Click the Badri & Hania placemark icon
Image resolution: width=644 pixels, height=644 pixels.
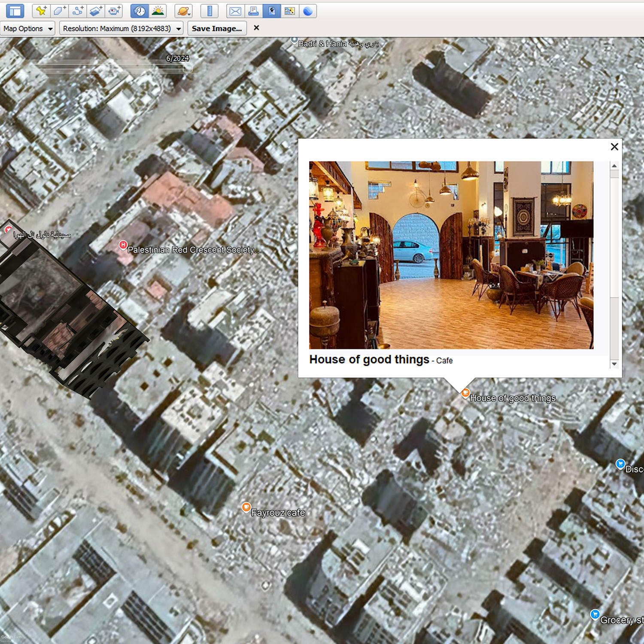point(294,40)
